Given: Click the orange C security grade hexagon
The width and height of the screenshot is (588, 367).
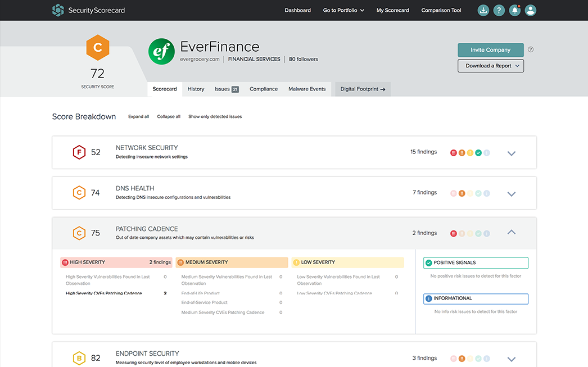Looking at the screenshot, I should (x=98, y=48).
